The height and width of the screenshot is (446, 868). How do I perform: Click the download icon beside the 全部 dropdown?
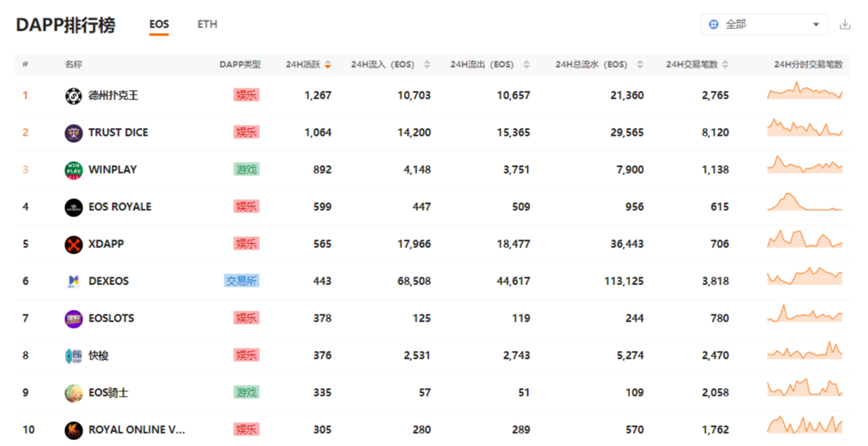845,25
